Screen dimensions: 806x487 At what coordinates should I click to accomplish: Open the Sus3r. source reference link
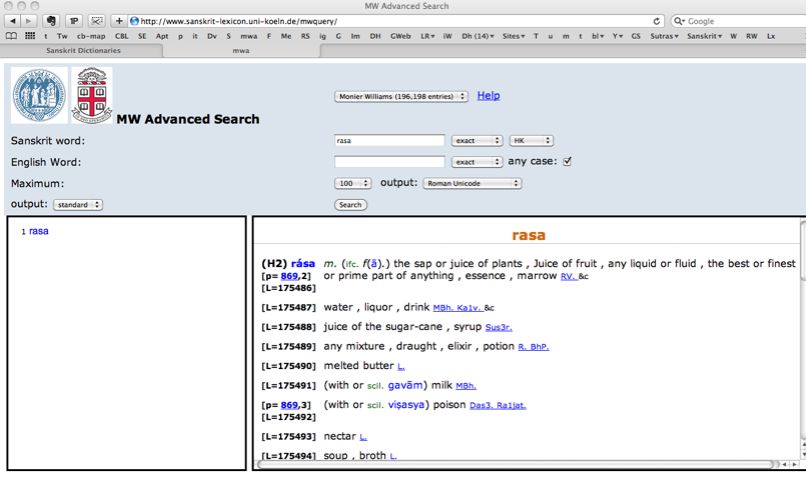(499, 327)
